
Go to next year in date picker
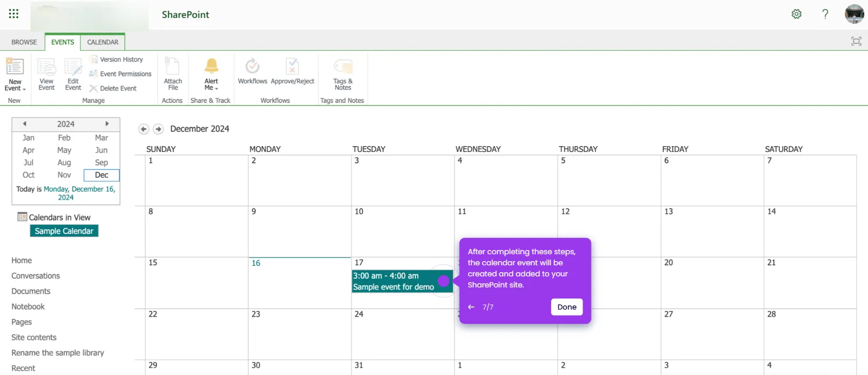click(x=107, y=123)
